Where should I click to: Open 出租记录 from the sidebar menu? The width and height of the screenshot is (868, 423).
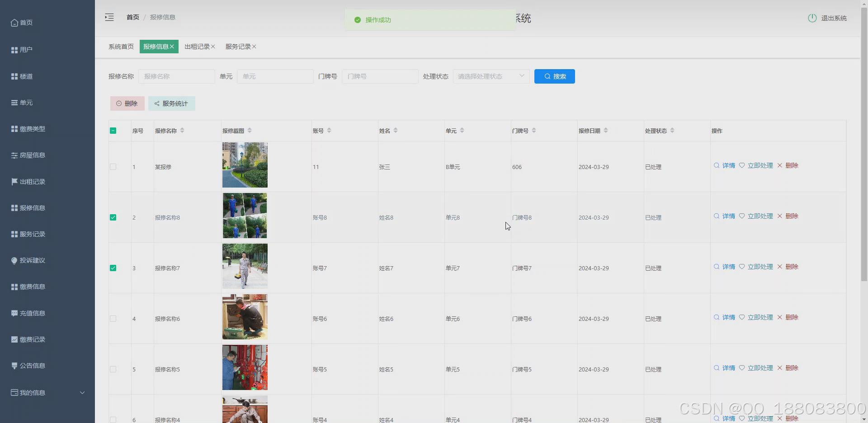[x=32, y=182]
